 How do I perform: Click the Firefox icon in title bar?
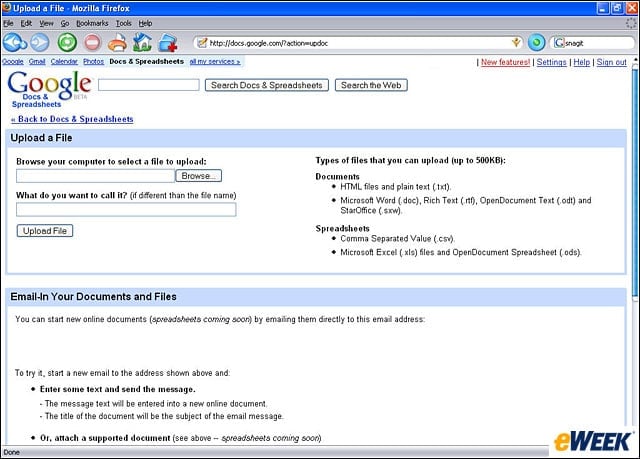pyautogui.click(x=7, y=7)
